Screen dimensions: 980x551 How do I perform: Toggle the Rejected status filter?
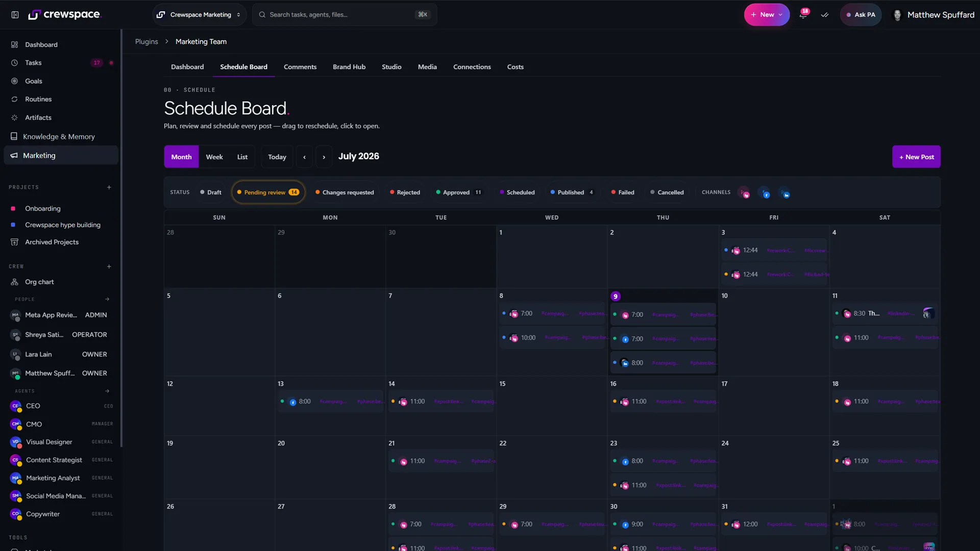[x=405, y=192]
